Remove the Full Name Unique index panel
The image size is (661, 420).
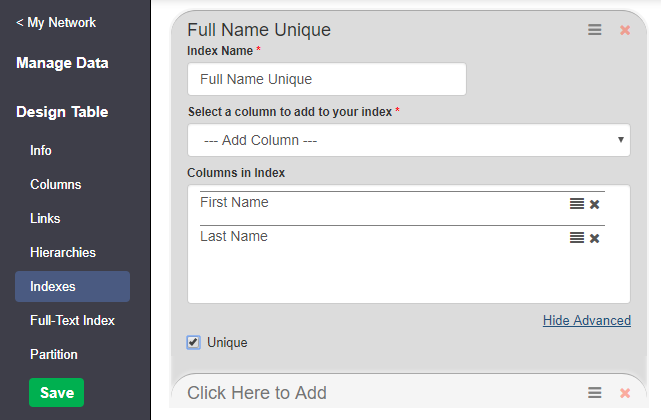(x=625, y=30)
